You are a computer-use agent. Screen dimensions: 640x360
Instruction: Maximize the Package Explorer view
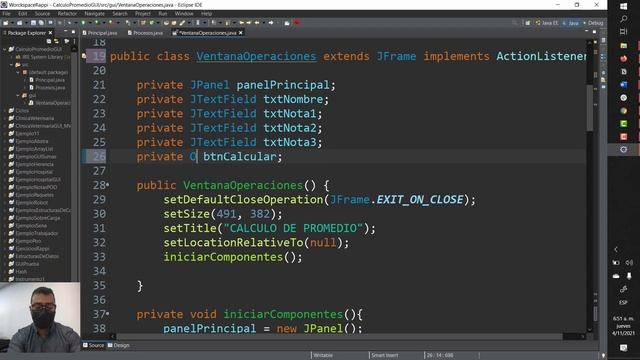73,32
